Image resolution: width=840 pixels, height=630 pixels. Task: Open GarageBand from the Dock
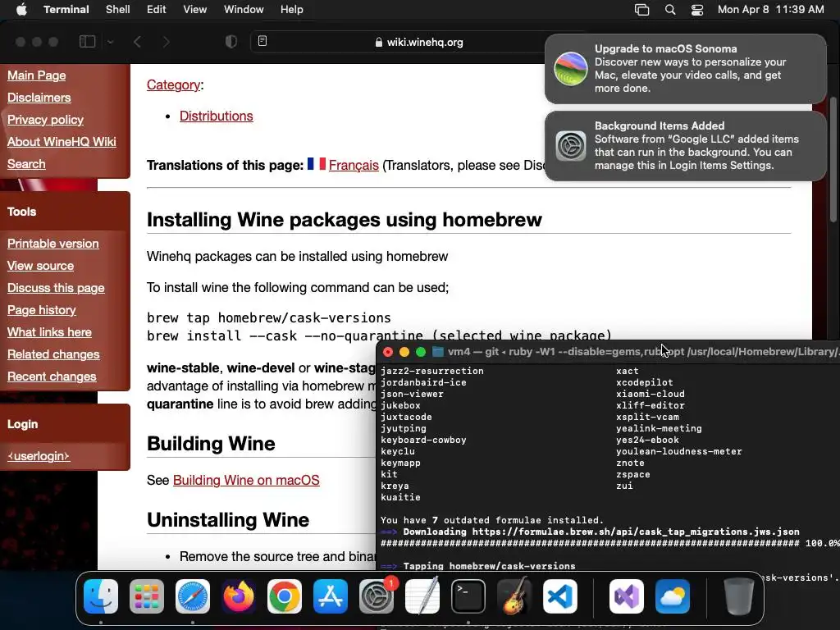(514, 596)
